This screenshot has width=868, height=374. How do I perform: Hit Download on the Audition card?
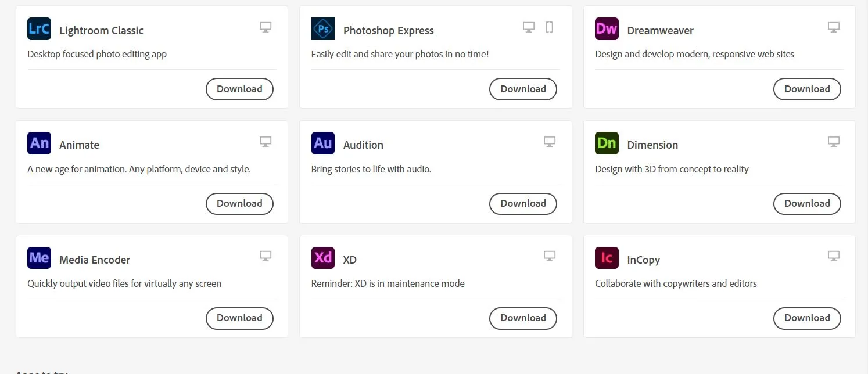[x=523, y=203]
